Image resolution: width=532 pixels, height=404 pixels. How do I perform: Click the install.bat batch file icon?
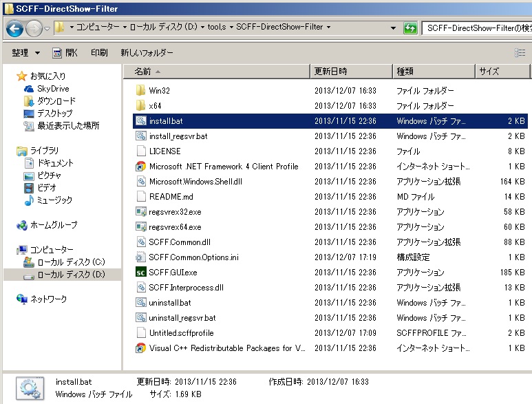coord(140,120)
